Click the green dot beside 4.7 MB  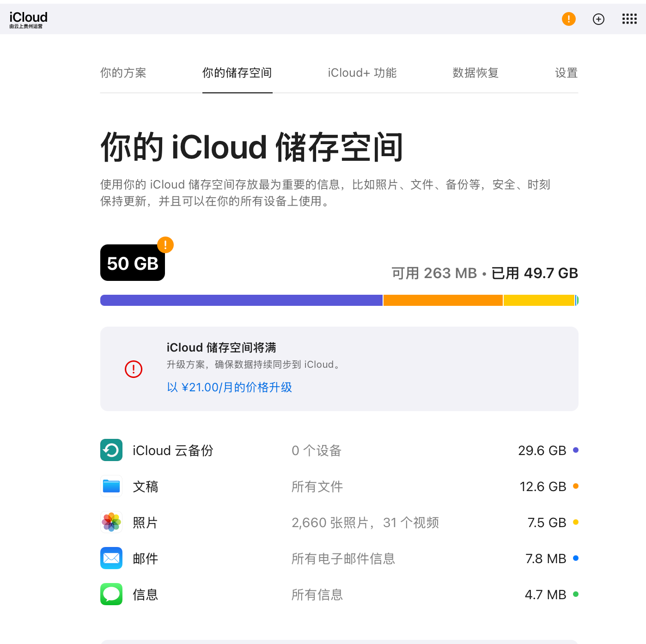click(576, 594)
